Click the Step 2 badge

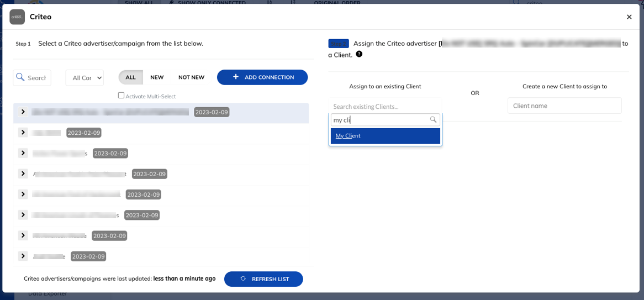339,44
